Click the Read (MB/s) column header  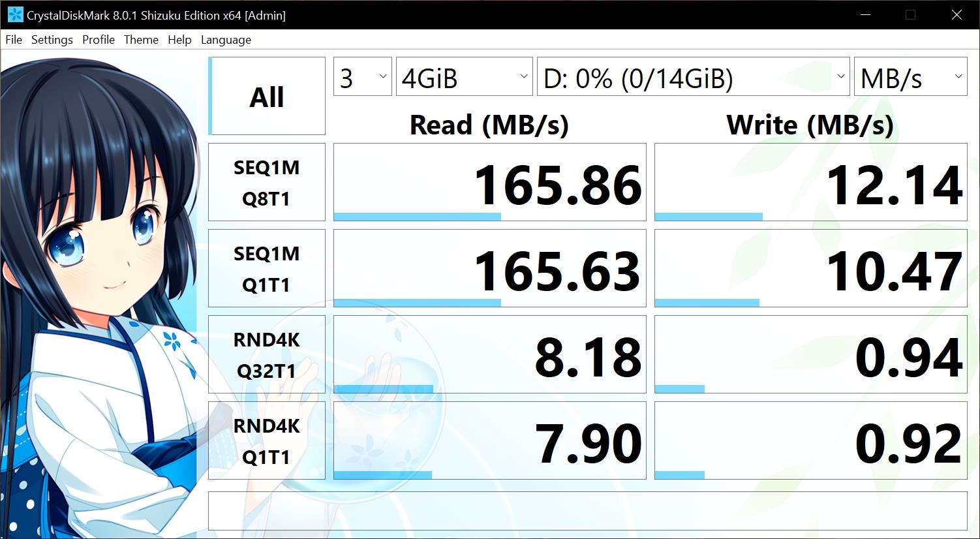[x=489, y=125]
